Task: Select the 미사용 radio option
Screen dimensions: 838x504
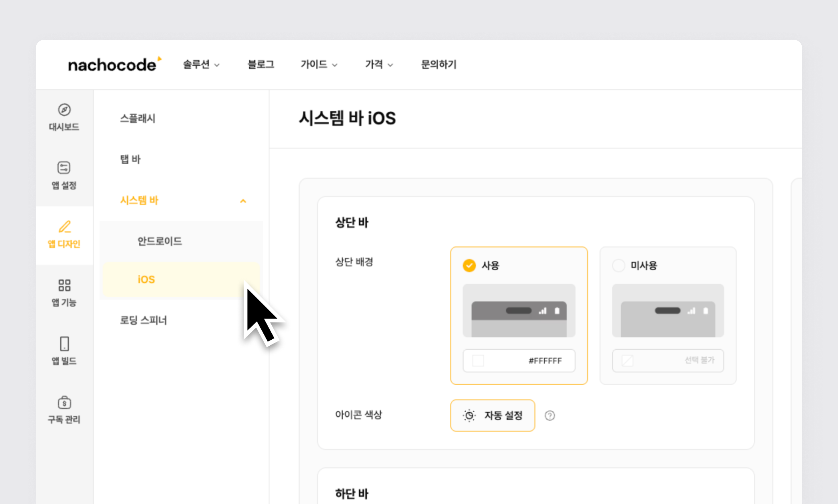Action: click(619, 266)
